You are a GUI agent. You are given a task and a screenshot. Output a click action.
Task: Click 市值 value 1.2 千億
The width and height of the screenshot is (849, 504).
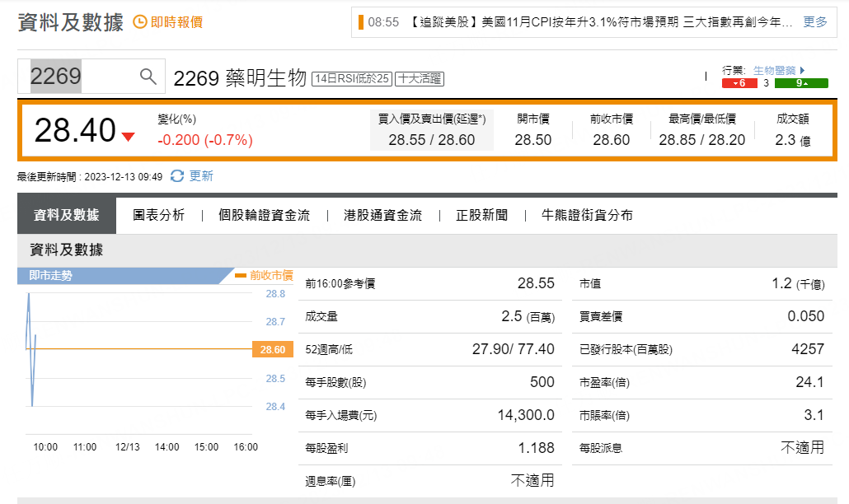798,283
